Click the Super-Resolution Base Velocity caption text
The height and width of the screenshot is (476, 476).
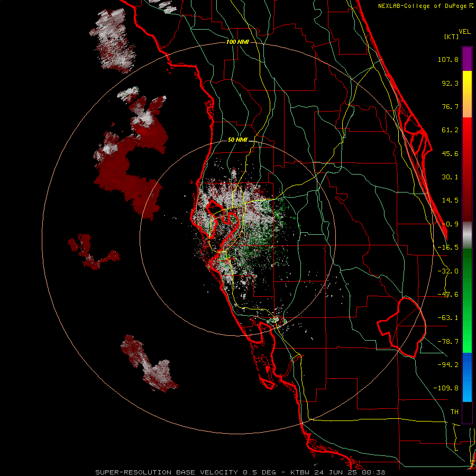240,472
